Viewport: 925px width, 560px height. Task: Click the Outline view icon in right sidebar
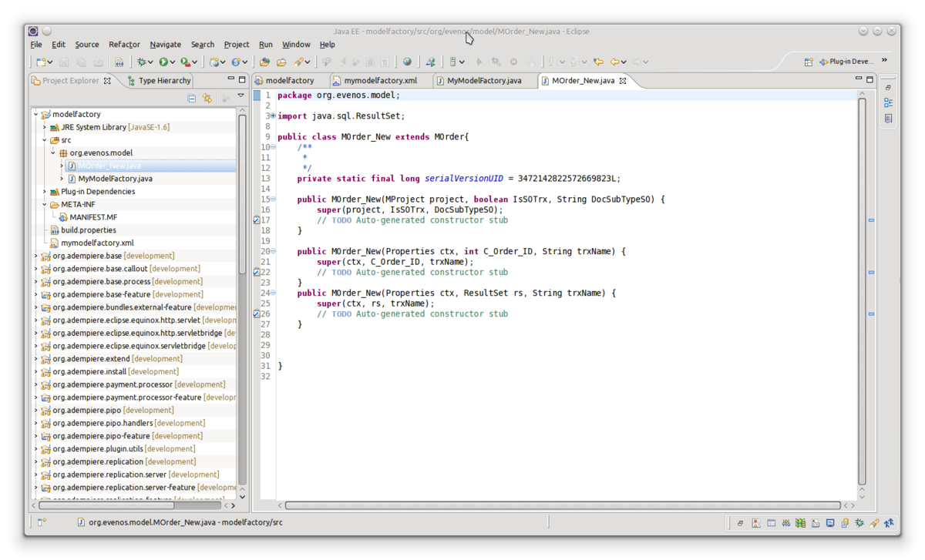[x=888, y=102]
